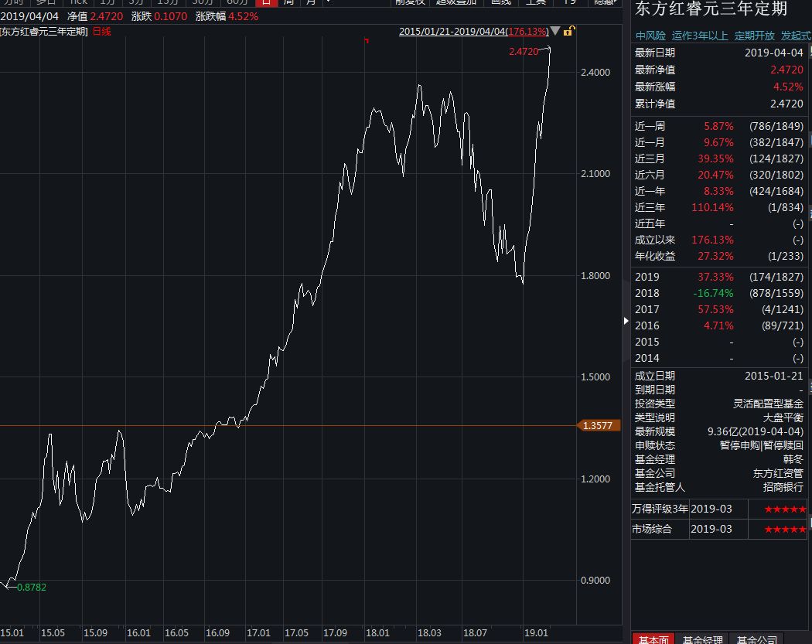The width and height of the screenshot is (812, 644).
Task: Click the 近一年 rank (424/1684)
Action: click(x=776, y=191)
